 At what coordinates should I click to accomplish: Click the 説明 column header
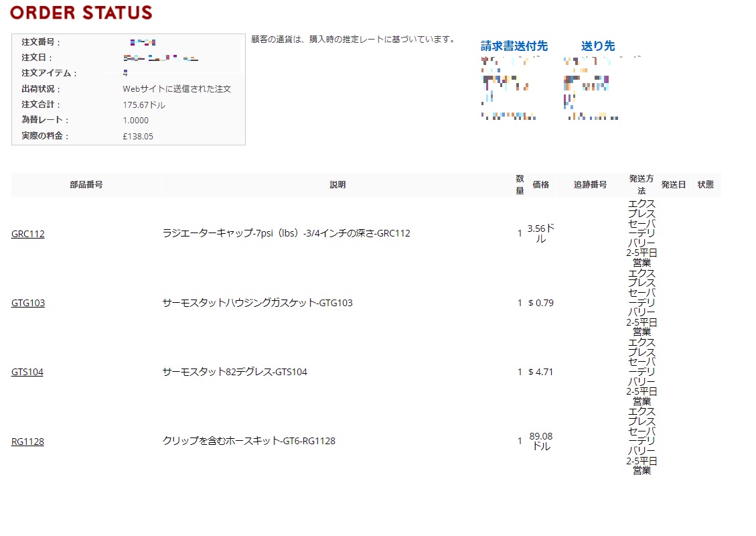click(337, 185)
